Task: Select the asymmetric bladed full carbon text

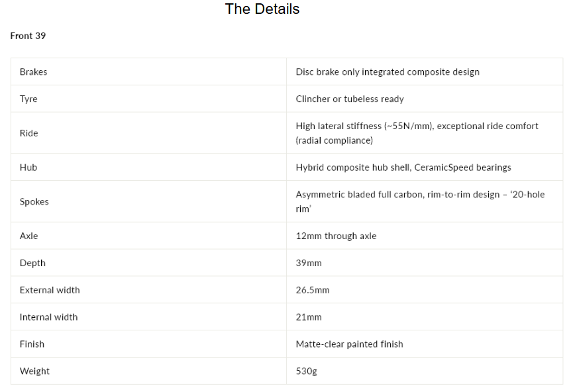Action: [420, 202]
